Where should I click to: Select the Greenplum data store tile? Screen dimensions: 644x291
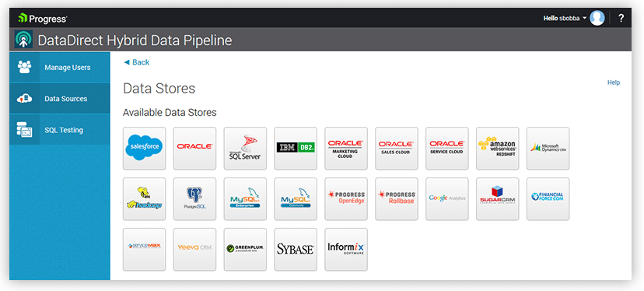245,250
